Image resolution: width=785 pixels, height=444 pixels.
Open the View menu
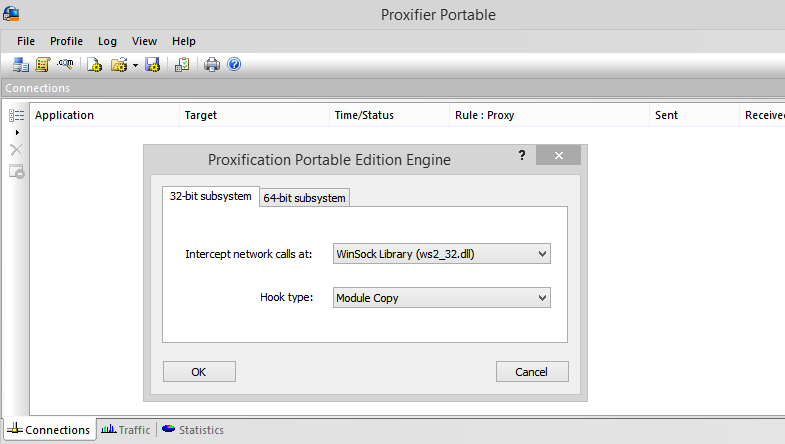tap(144, 41)
